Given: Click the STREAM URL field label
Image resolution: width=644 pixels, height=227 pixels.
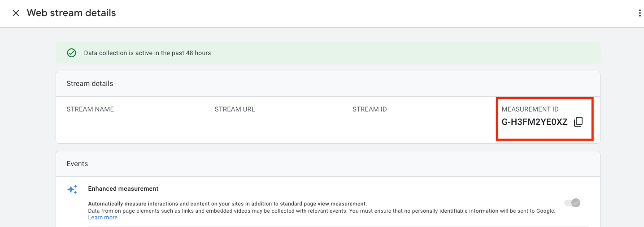Looking at the screenshot, I should (x=235, y=109).
